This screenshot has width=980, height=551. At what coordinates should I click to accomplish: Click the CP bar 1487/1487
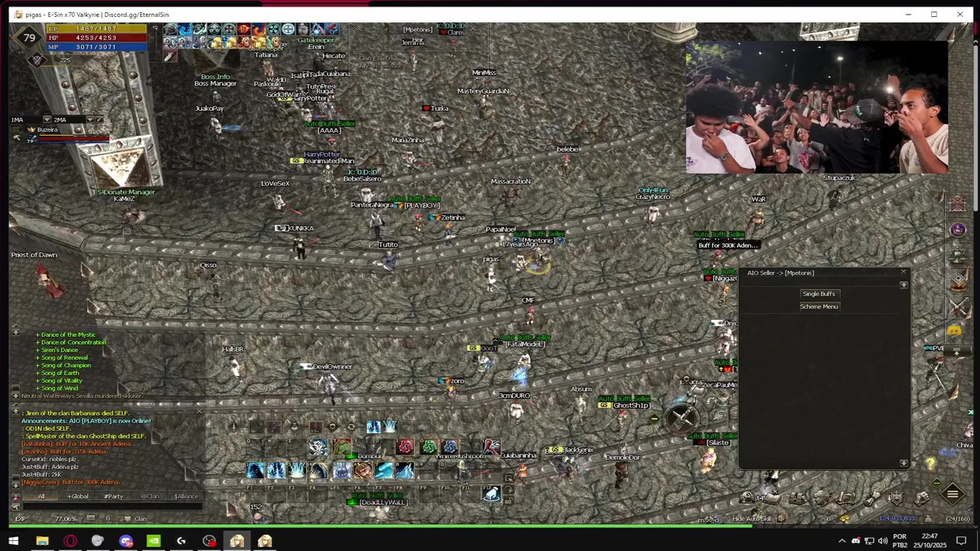(96, 29)
